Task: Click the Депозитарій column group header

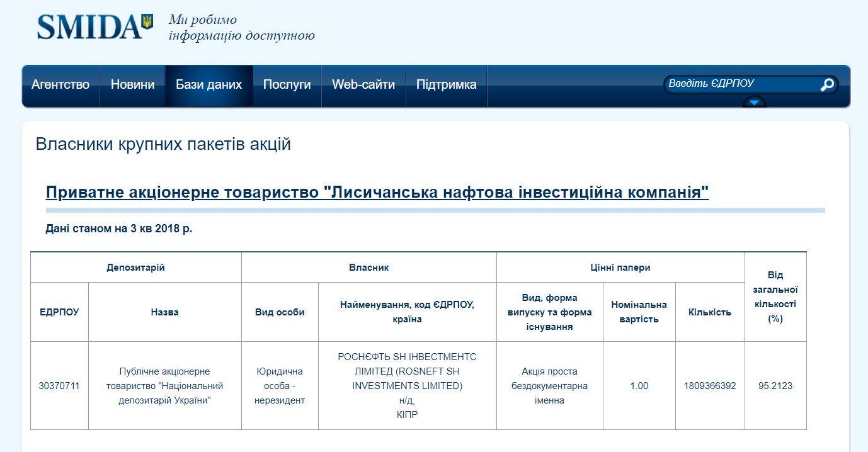Action: tap(136, 268)
